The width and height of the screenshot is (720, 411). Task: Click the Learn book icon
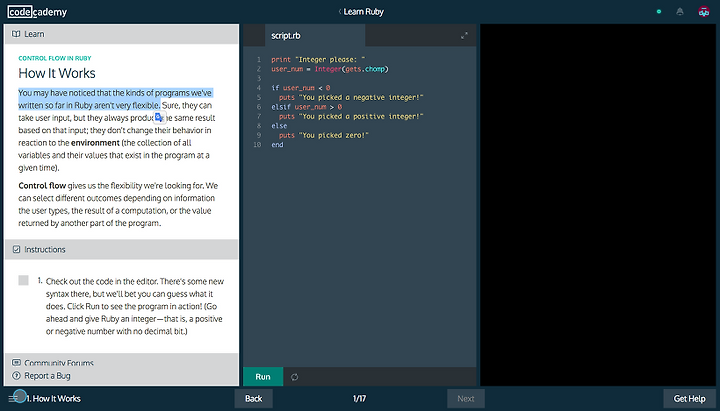pos(16,34)
